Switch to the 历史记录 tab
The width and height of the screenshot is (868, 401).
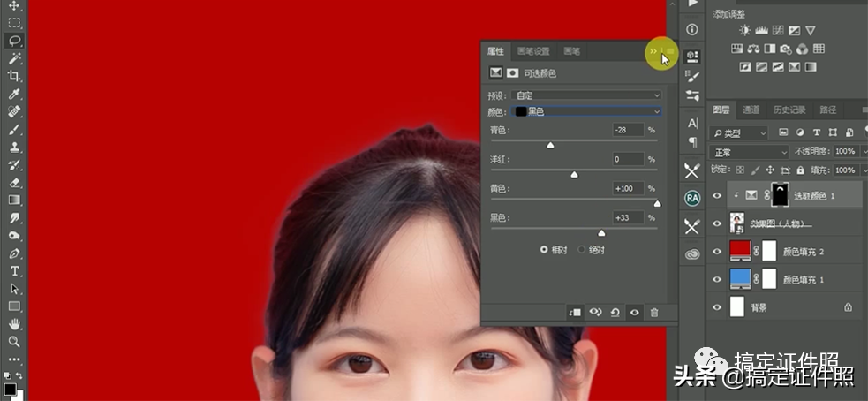789,110
